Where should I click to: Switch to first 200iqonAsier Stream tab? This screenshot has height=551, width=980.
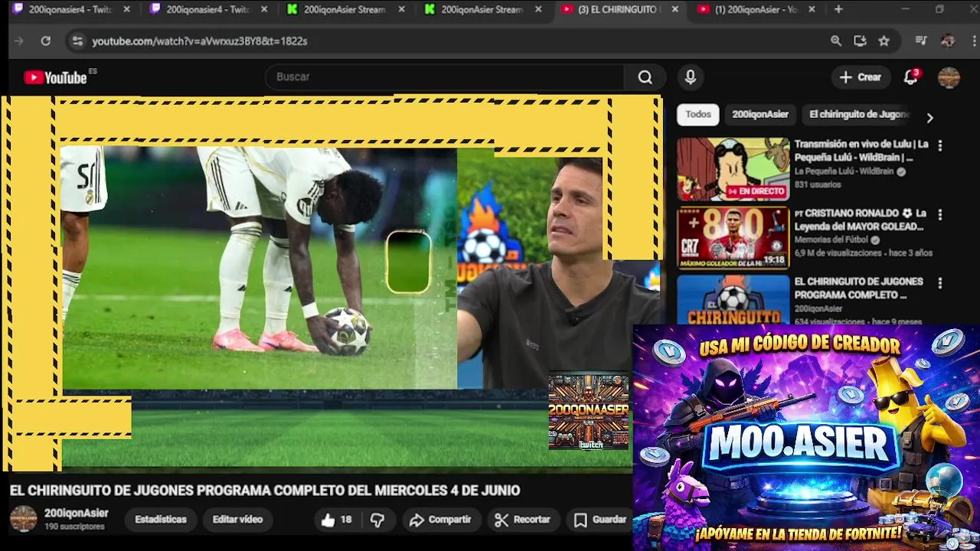pyautogui.click(x=345, y=9)
